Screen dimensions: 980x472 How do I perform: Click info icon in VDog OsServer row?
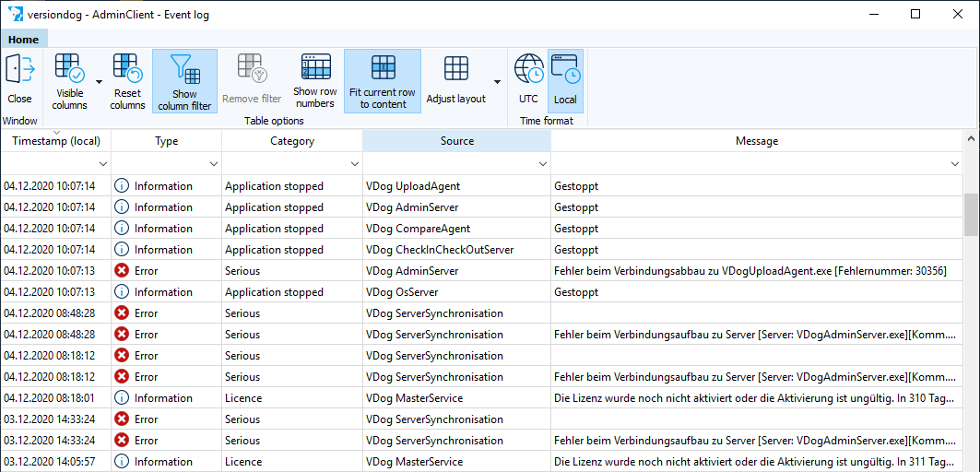tap(122, 292)
